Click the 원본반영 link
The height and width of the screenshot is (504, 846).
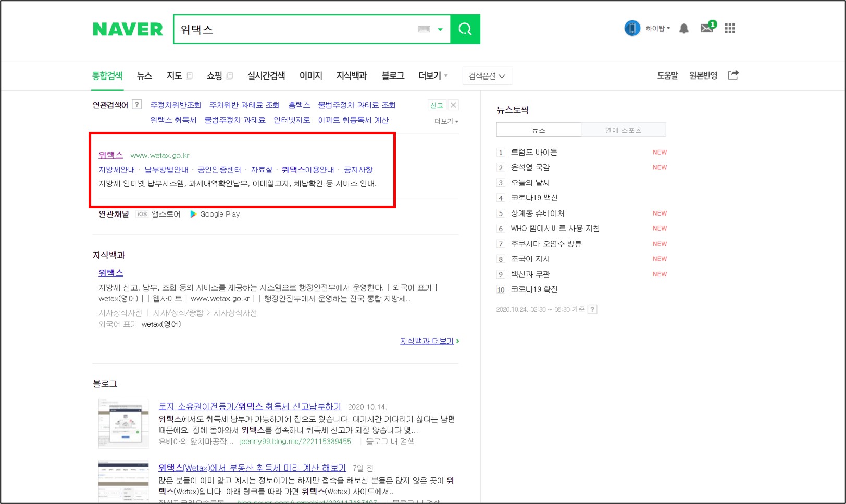tap(703, 75)
